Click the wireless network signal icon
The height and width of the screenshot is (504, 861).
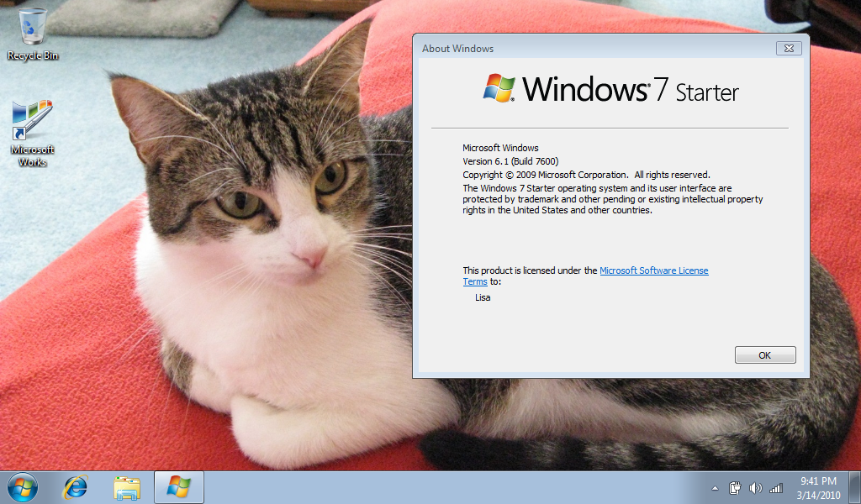[775, 487]
